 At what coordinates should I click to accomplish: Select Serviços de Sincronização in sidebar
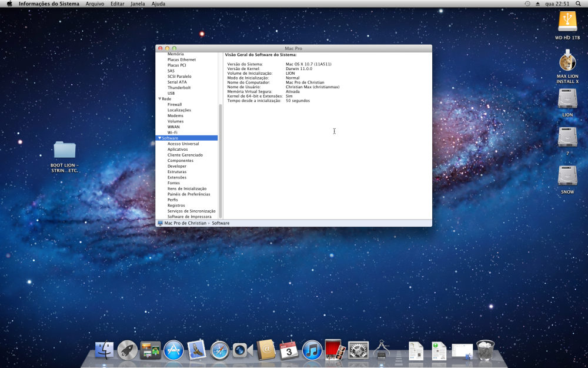click(192, 211)
